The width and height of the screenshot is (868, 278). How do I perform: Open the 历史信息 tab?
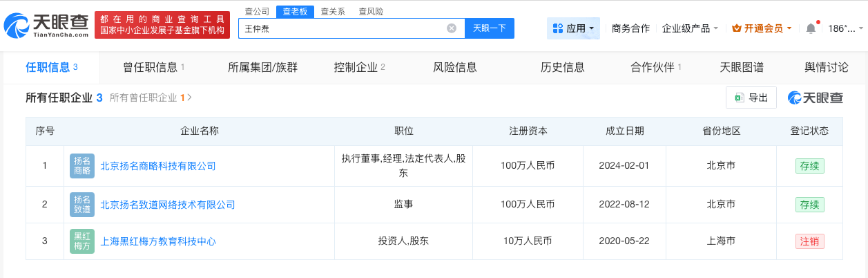tap(563, 67)
